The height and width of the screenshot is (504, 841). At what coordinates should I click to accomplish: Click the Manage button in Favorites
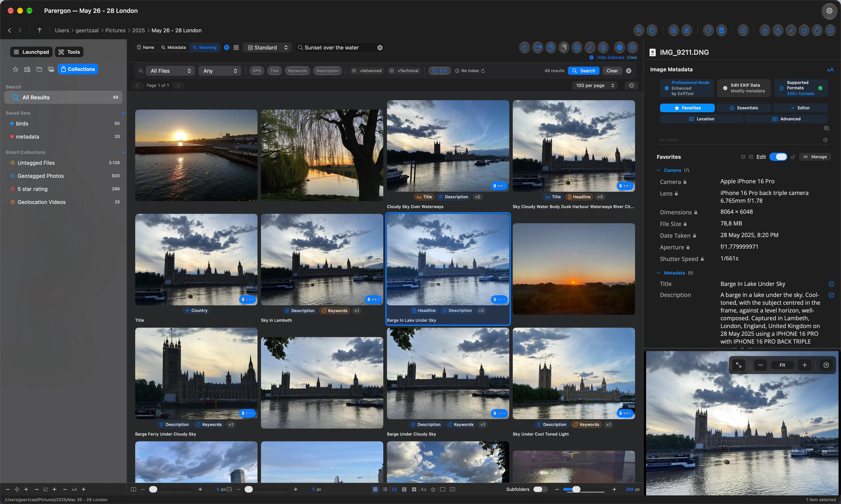pyautogui.click(x=815, y=157)
